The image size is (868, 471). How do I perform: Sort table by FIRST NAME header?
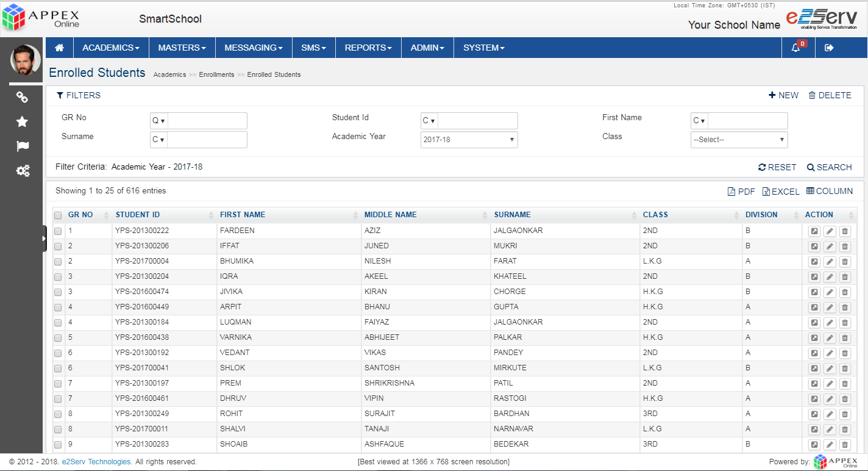[x=289, y=215]
